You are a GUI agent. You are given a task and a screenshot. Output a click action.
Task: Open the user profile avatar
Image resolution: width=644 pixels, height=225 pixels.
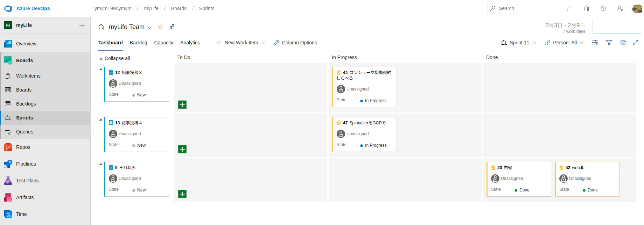(x=637, y=8)
